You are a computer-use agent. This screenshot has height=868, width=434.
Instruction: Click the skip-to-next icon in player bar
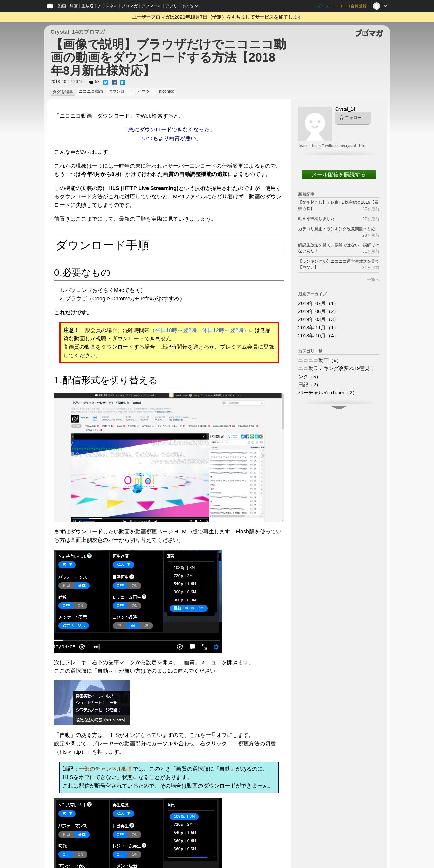(x=97, y=647)
